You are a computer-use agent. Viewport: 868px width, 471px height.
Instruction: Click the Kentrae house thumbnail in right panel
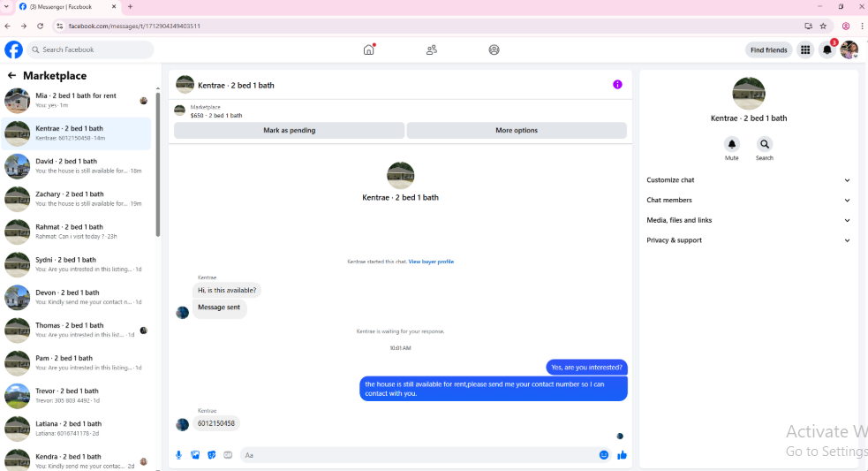click(x=749, y=93)
